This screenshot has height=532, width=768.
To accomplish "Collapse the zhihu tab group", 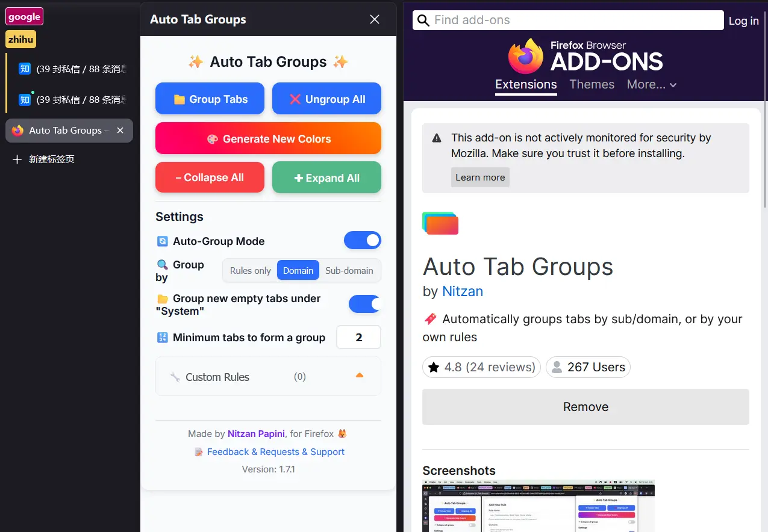I will pyautogui.click(x=21, y=40).
